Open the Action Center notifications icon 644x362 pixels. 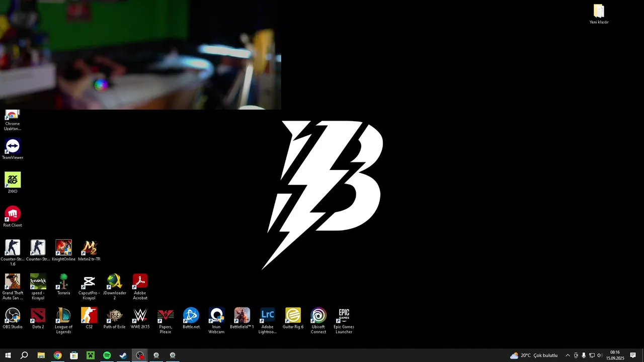pyautogui.click(x=633, y=355)
